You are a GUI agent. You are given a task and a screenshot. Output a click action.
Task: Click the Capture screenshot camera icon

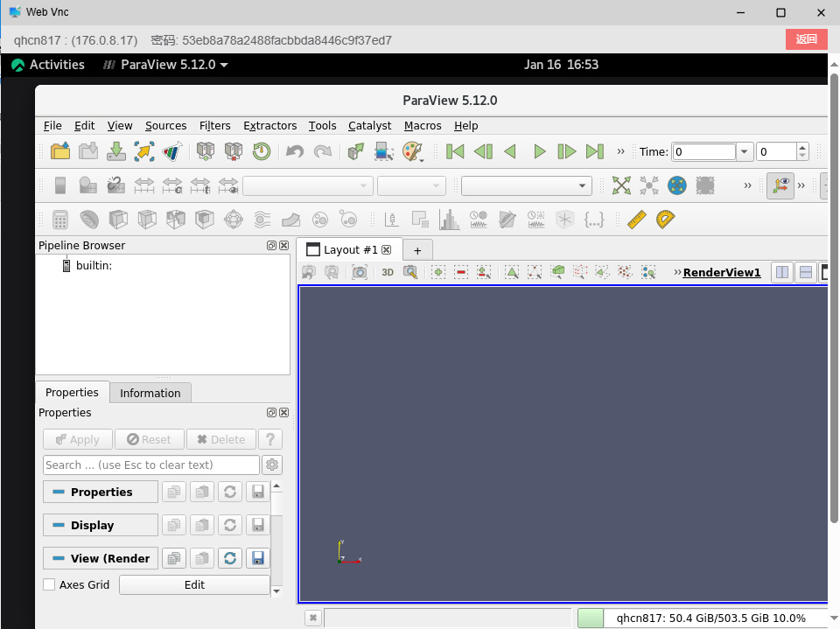[x=360, y=272]
